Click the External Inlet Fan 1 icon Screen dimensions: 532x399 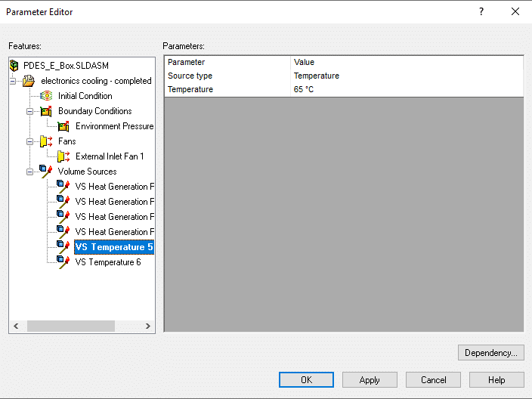63,156
